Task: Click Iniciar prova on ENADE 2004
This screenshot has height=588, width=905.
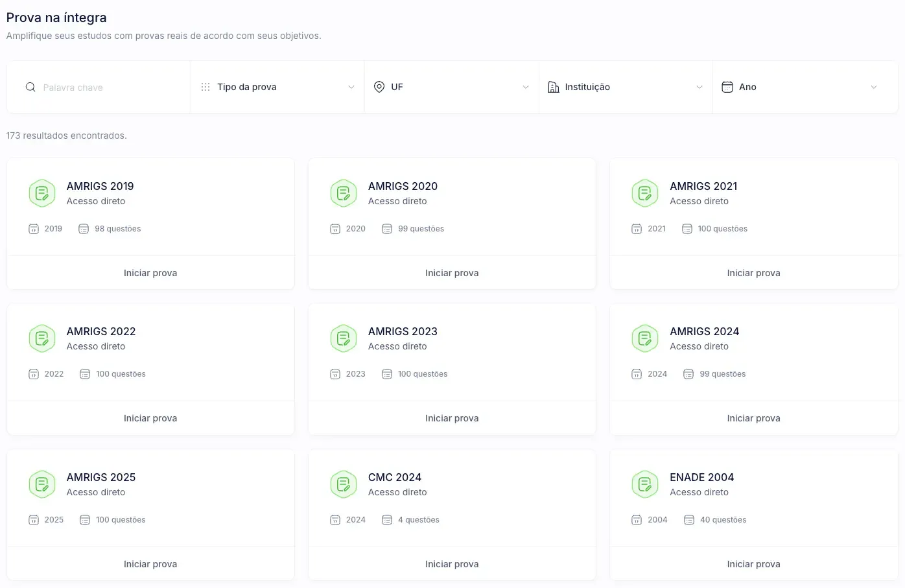Action: (753, 563)
